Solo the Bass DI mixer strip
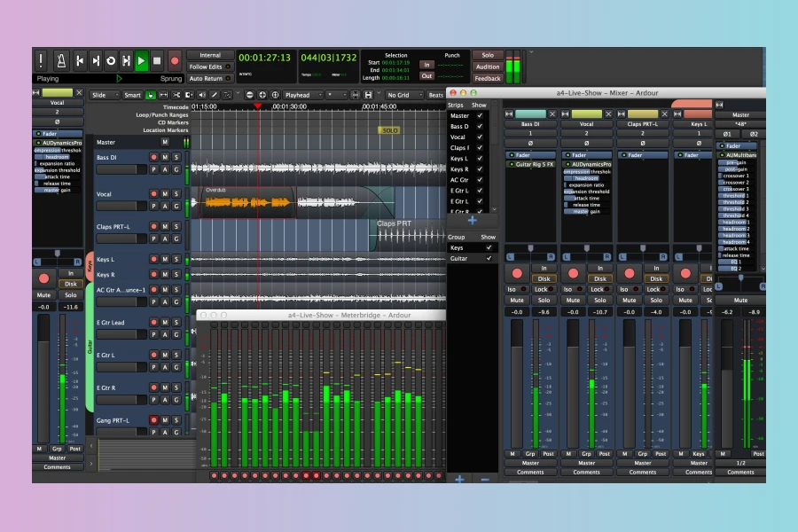Screen dimensions: 798x532 (x=544, y=300)
